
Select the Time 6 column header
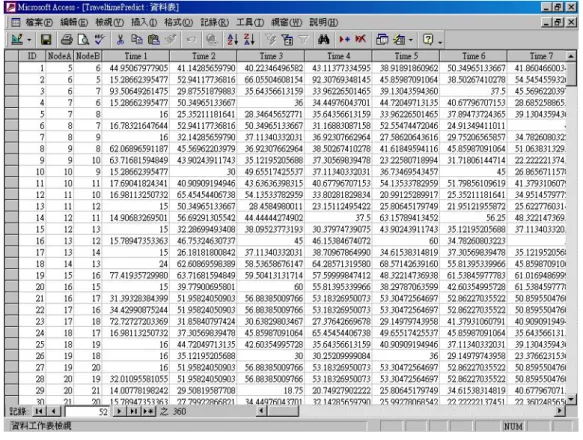(x=473, y=56)
